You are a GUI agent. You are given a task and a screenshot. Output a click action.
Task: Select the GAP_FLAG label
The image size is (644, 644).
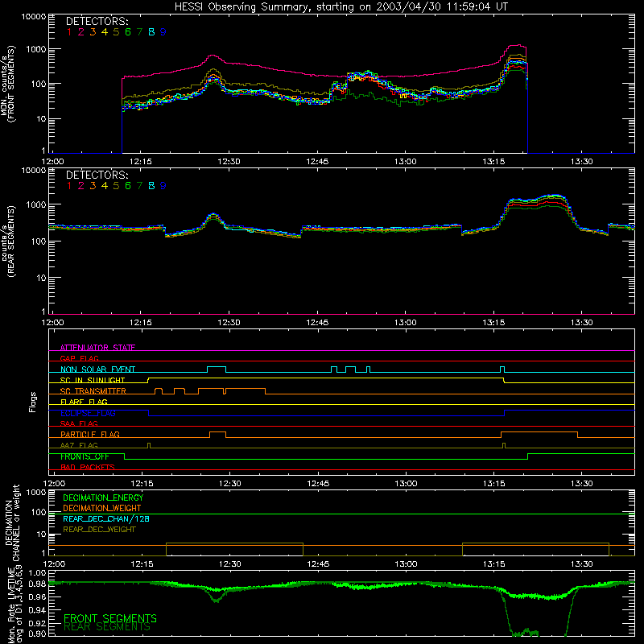[x=79, y=358]
